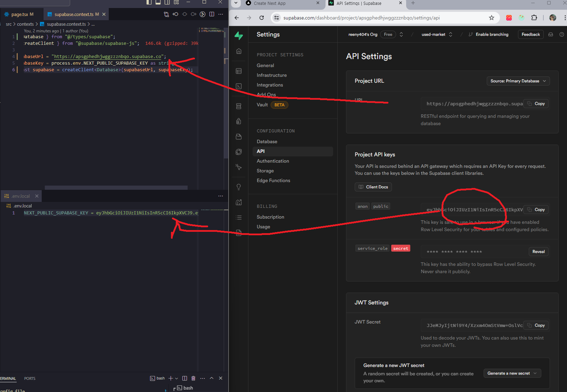The image size is (567, 392).
Task: Open new terminal profile dropdown chevron
Action: pos(176,378)
